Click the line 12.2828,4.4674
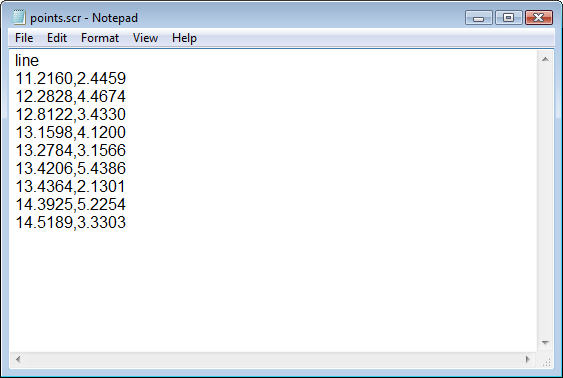The height and width of the screenshot is (378, 563). point(71,96)
